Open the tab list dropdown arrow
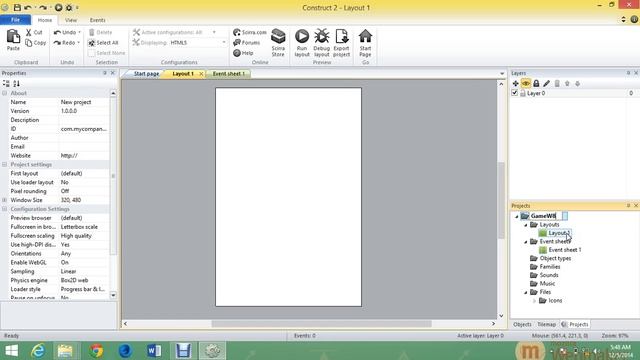Image resolution: width=640 pixels, height=360 pixels. 502,74
